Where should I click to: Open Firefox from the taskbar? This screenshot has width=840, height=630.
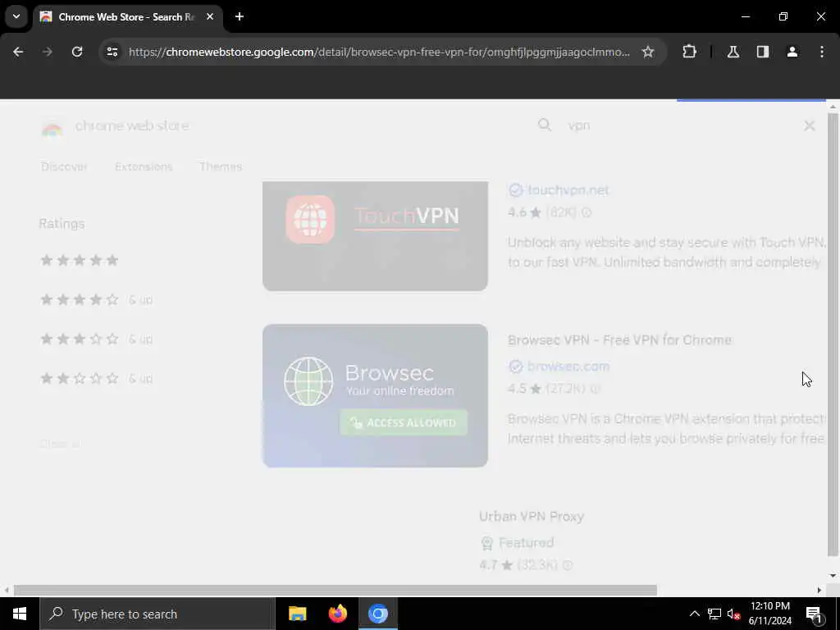(337, 614)
